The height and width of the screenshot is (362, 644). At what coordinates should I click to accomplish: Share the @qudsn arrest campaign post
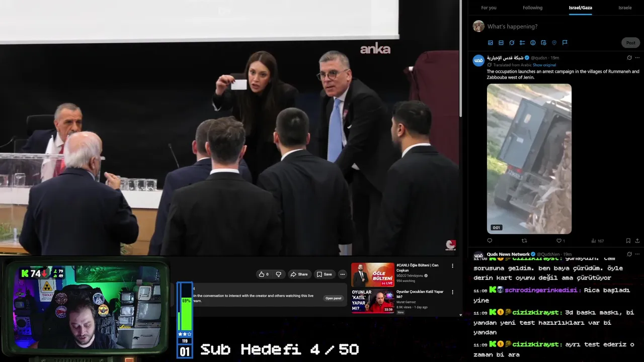637,241
